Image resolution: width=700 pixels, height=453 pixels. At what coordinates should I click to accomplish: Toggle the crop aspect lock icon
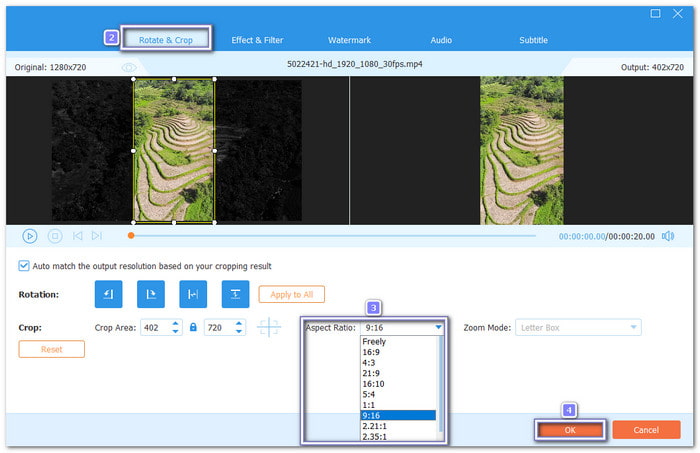point(191,327)
